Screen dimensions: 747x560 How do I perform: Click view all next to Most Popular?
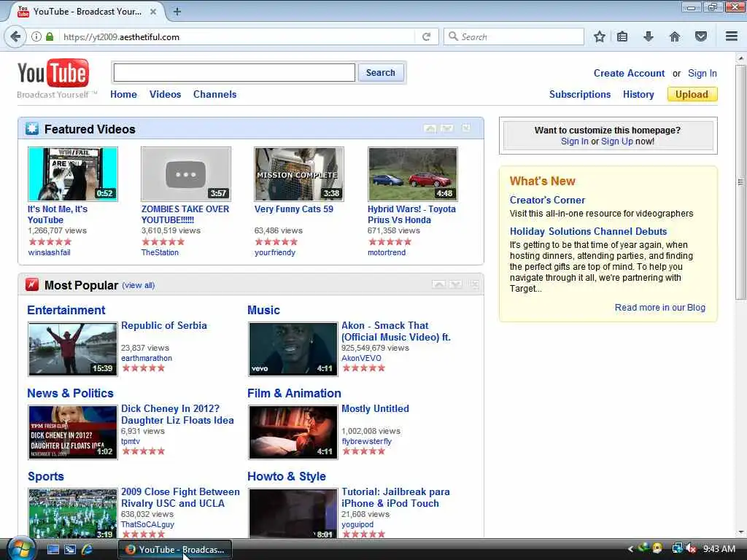pyautogui.click(x=138, y=285)
